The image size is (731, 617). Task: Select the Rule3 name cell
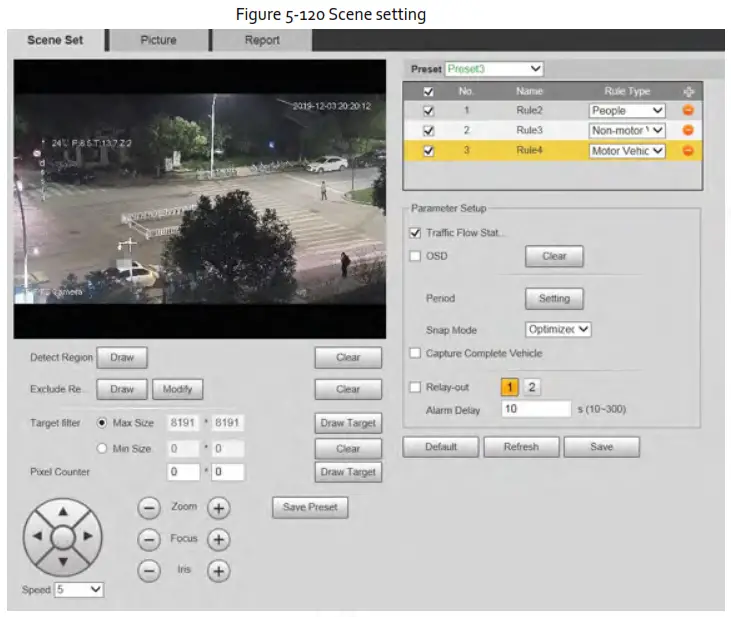[529, 130]
